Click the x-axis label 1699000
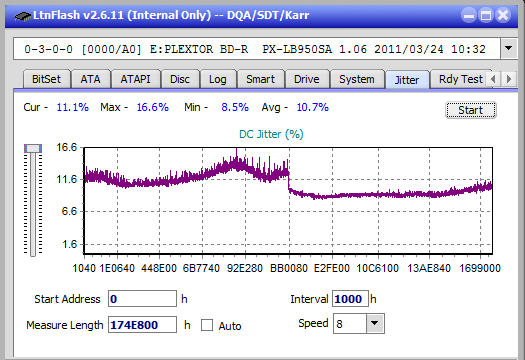The image size is (525, 360). point(480,268)
